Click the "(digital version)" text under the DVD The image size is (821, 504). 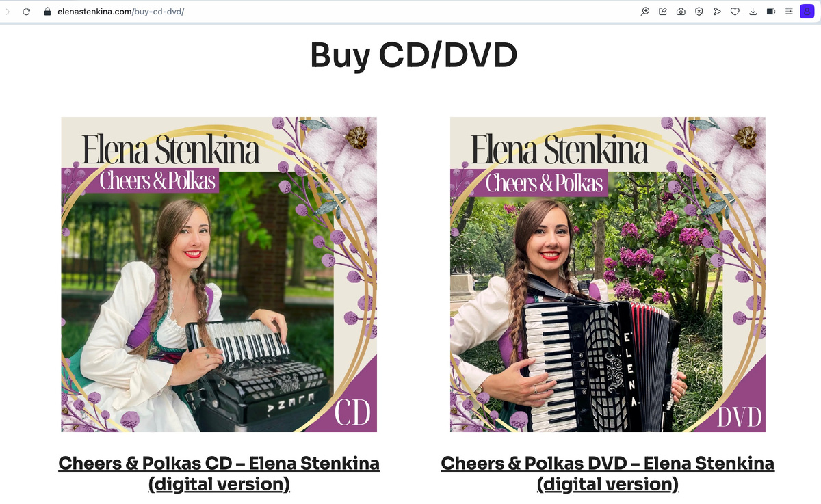(x=608, y=484)
